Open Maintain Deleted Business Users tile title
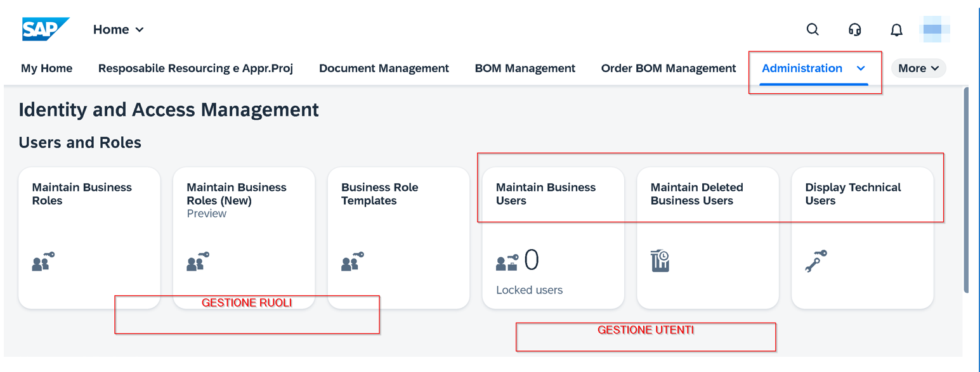This screenshot has height=372, width=980. click(696, 194)
